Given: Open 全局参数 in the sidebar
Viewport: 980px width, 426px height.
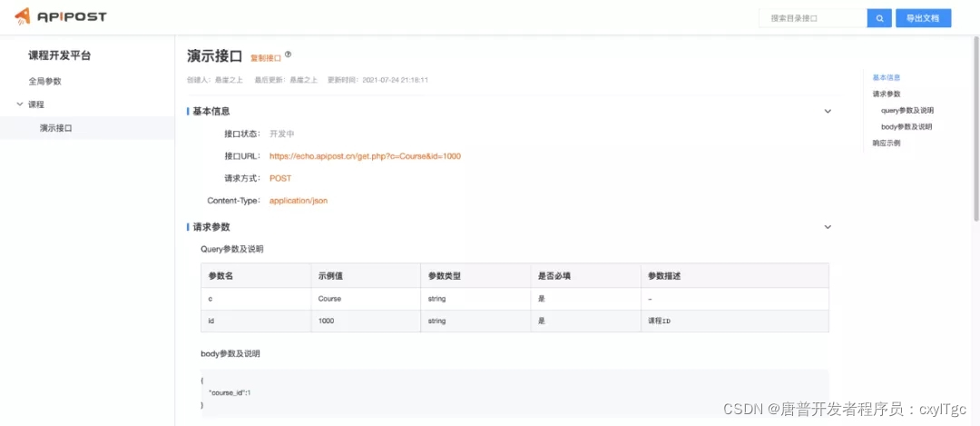Looking at the screenshot, I should pyautogui.click(x=45, y=82).
